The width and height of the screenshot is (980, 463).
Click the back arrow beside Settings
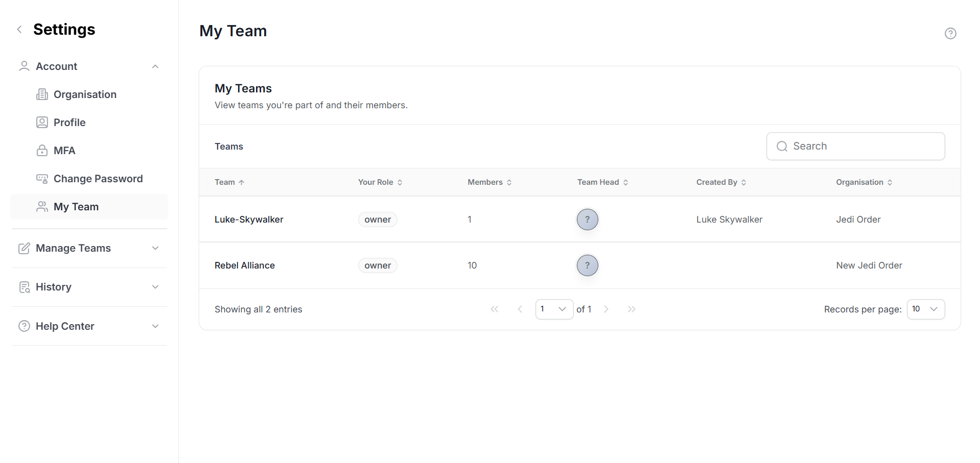coord(19,30)
